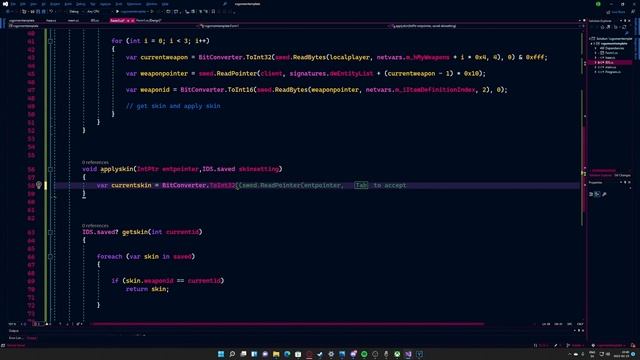Open the Help menu
Screen dimensions: 640x360
(165, 4)
